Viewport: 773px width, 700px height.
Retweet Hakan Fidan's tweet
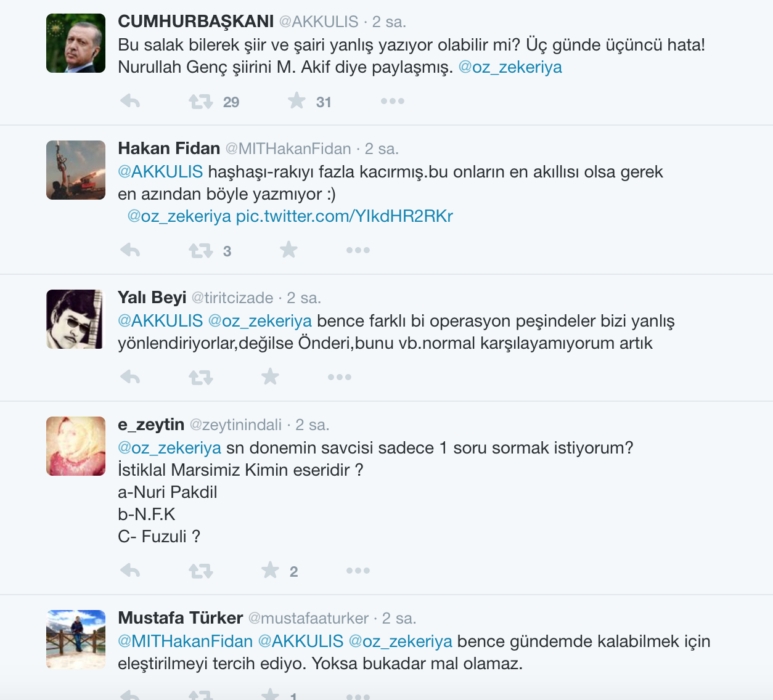pos(201,250)
